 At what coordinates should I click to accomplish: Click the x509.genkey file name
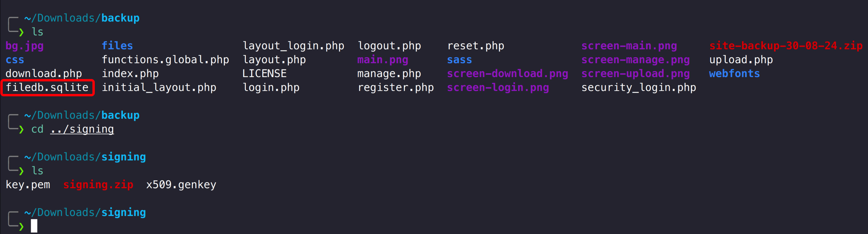click(181, 185)
